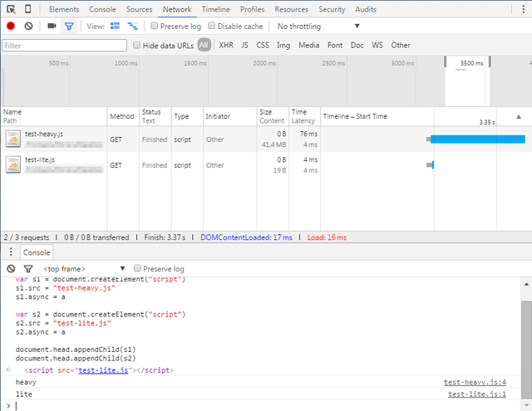Click inside the Filter text input

coord(65,46)
